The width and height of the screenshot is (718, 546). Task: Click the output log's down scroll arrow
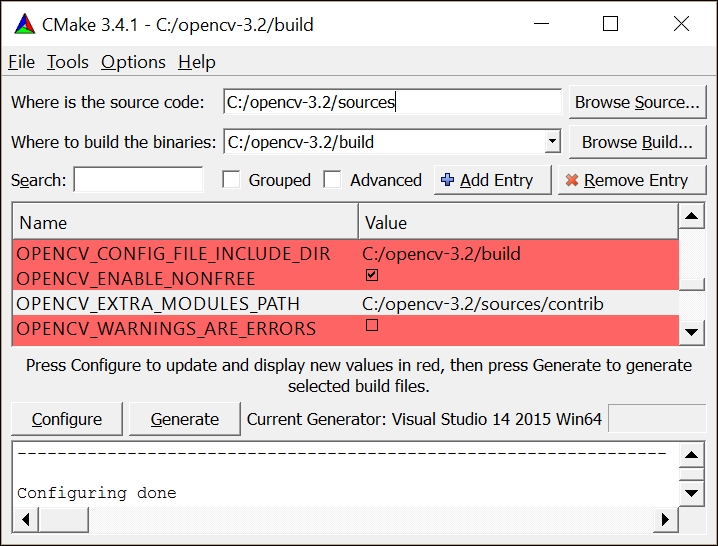click(x=691, y=493)
